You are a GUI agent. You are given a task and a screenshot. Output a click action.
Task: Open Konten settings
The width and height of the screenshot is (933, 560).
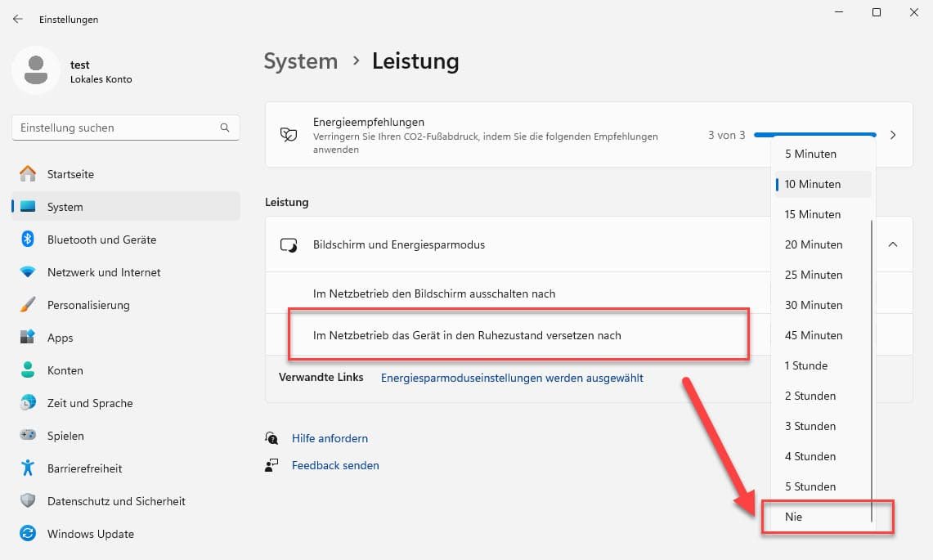coord(65,370)
